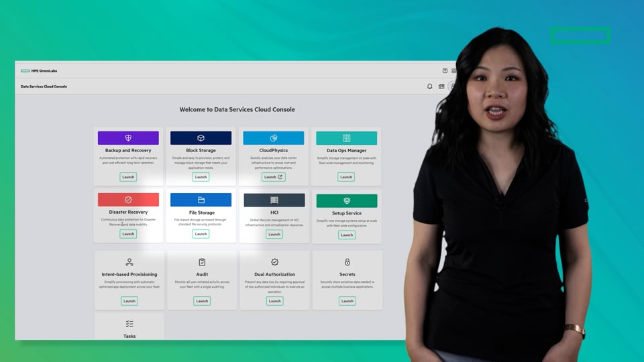644x362 pixels.
Task: Click the File Storage title text
Action: click(202, 213)
